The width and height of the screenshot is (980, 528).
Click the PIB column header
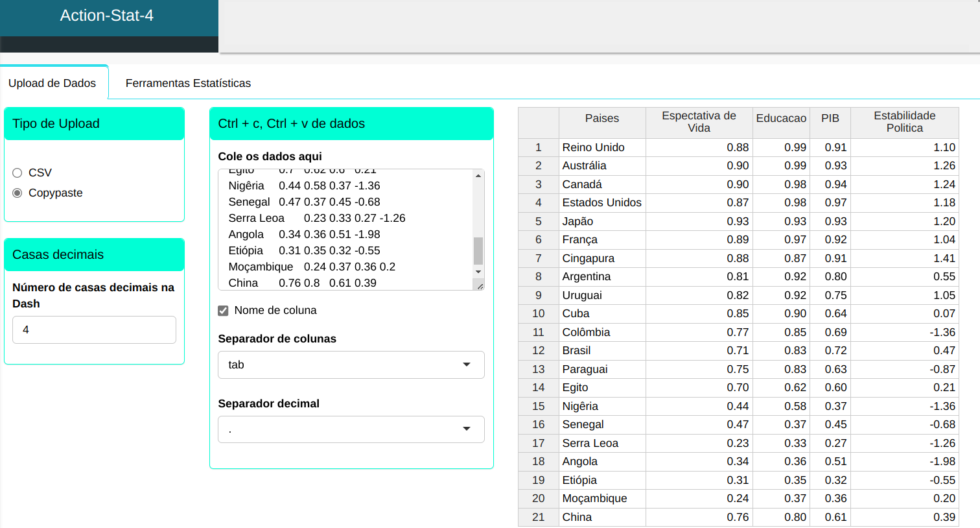830,118
